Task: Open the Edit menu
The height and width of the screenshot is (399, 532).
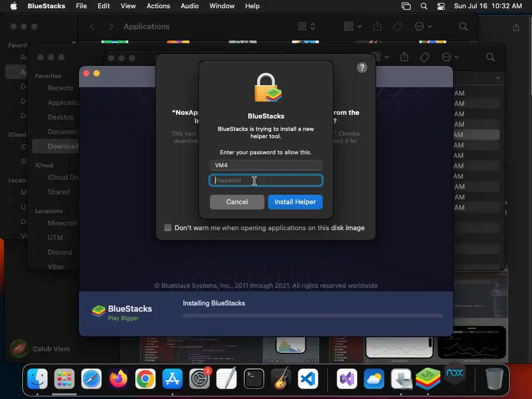Action: 103,6
